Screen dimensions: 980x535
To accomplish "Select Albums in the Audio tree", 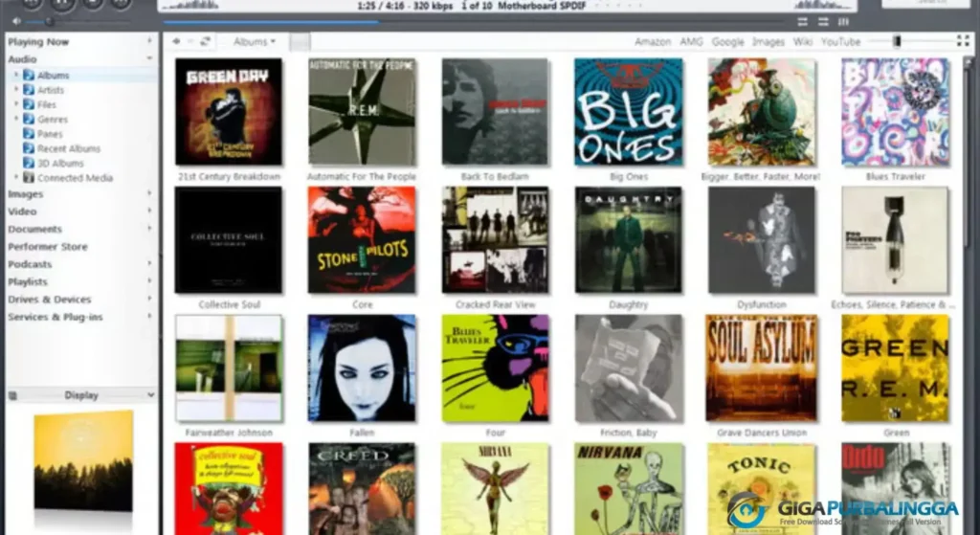I will point(54,75).
